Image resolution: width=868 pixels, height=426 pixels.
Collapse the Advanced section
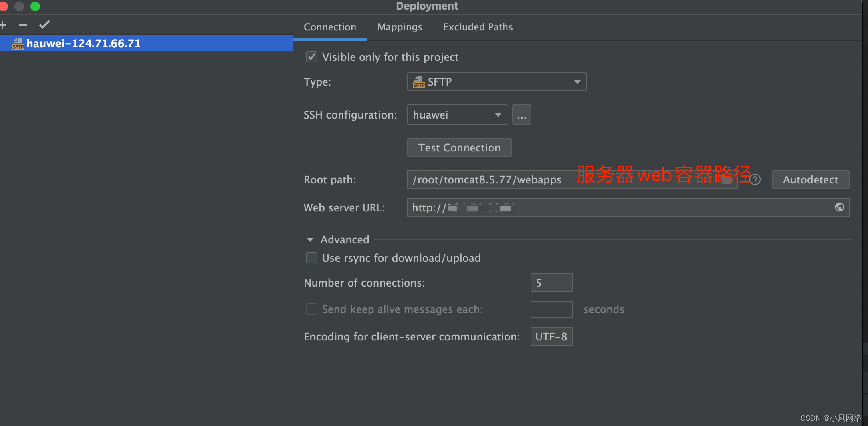click(310, 239)
